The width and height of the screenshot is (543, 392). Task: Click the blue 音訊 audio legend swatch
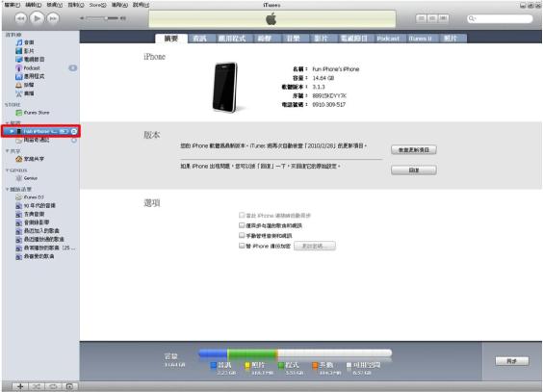point(214,365)
